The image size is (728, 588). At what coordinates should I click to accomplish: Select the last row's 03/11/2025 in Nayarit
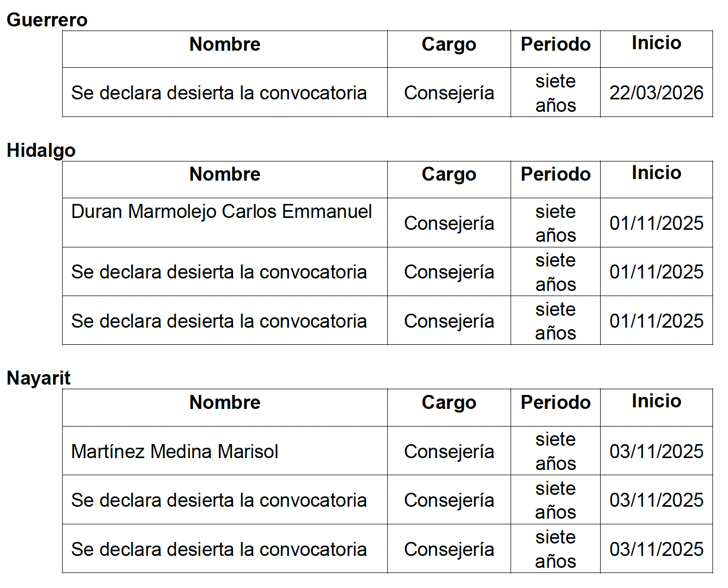(x=656, y=549)
